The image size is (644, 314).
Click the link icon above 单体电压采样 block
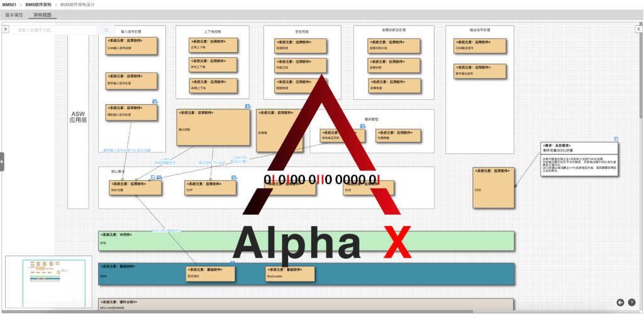(362, 126)
